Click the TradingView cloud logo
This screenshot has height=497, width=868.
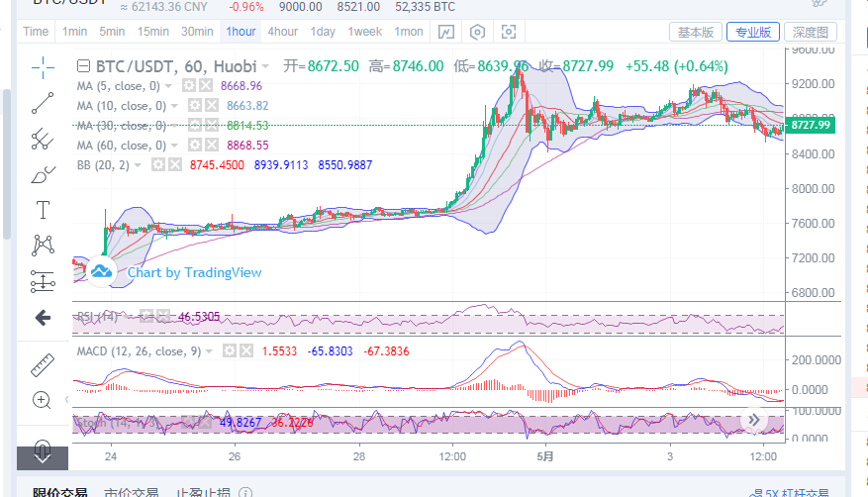101,271
